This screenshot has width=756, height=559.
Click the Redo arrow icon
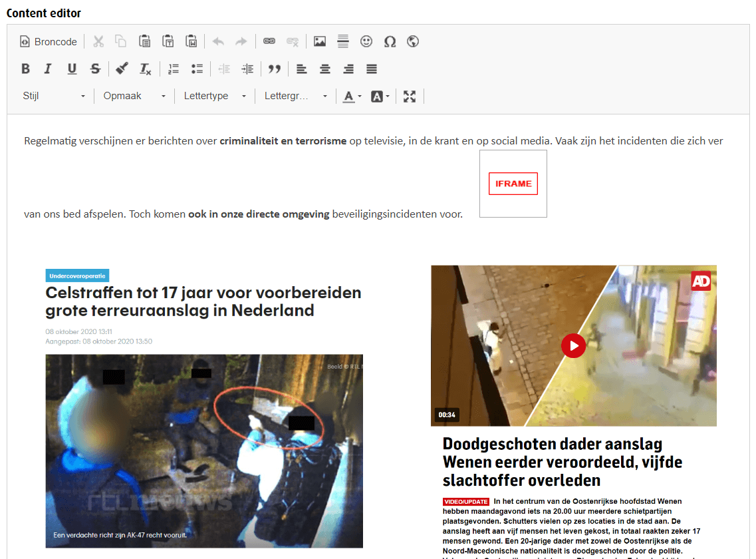(x=241, y=41)
